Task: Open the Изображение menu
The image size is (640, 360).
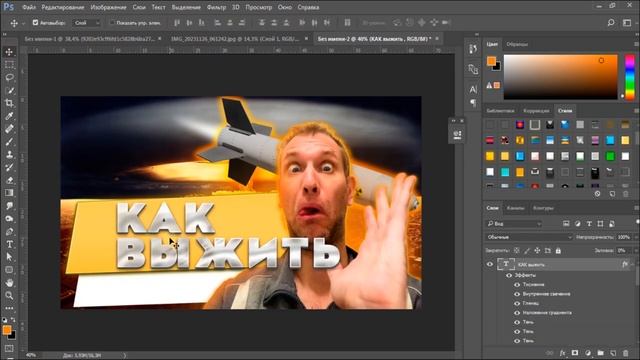Action: (108, 7)
